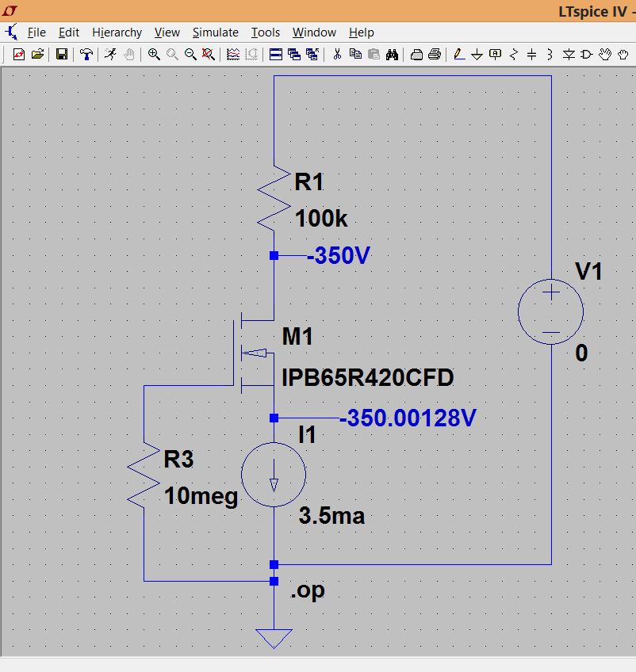Click the -350V voltage label
The height and width of the screenshot is (672, 636).
tap(339, 255)
